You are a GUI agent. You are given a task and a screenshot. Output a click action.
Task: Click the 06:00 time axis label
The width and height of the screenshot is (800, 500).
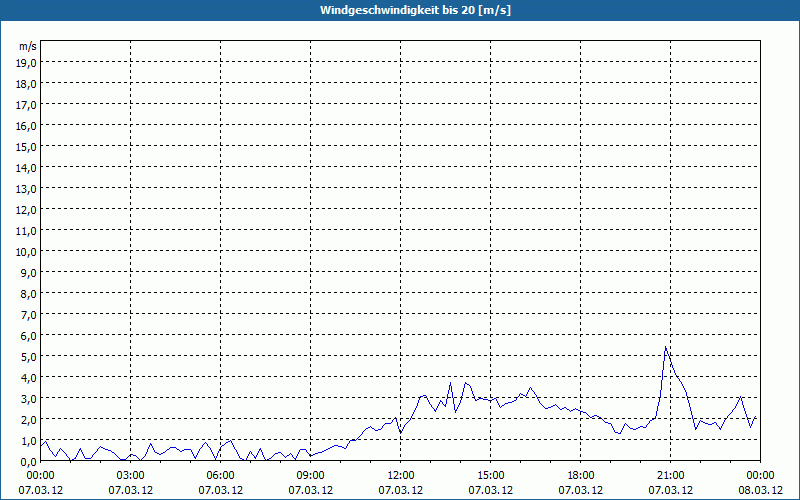[220, 476]
